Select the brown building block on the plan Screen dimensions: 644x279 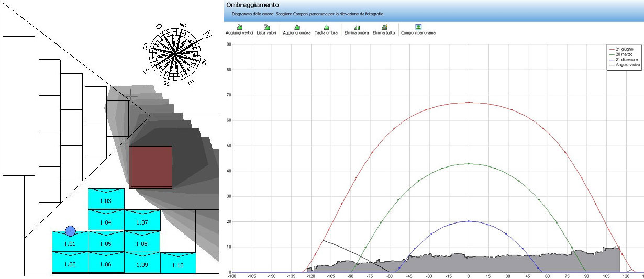151,167
